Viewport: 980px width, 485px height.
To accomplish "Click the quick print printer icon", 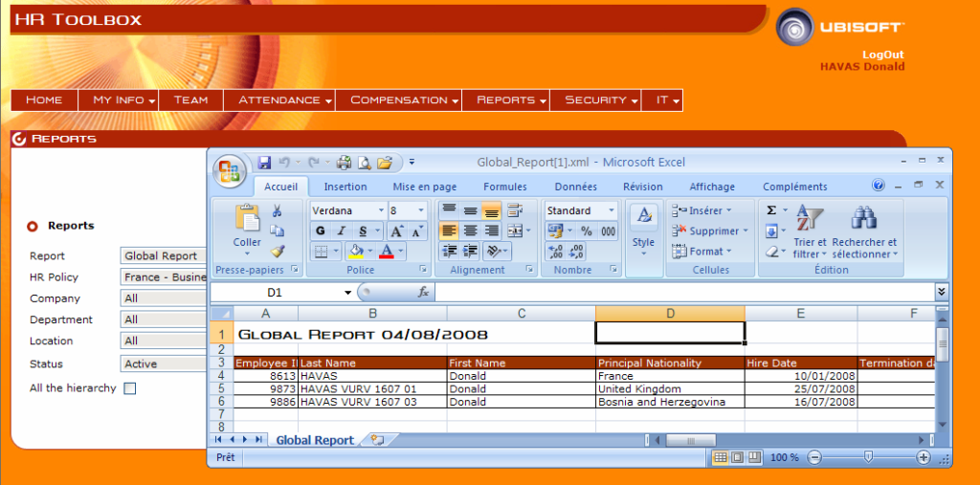I will point(344,163).
